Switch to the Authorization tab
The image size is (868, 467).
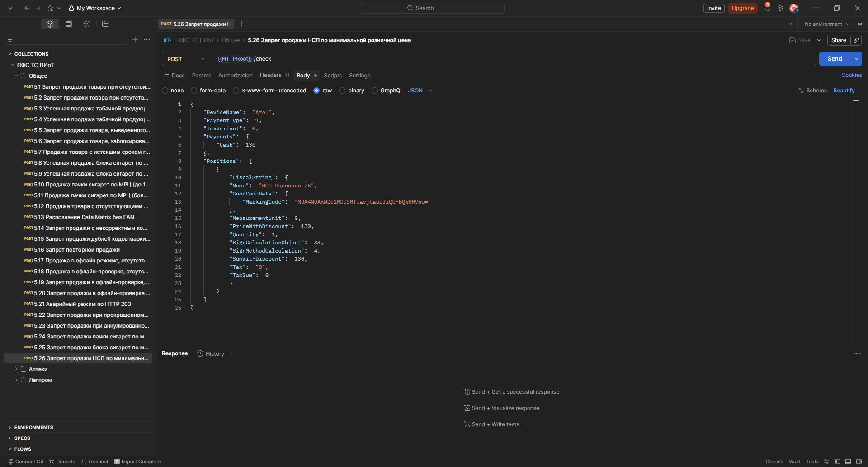click(x=236, y=76)
